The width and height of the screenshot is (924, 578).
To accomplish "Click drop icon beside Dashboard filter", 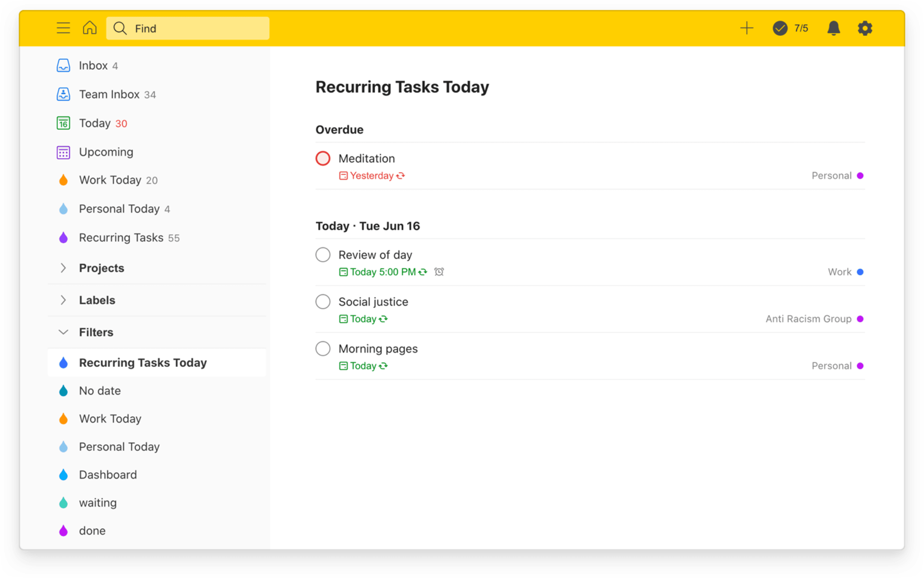I will tap(63, 474).
